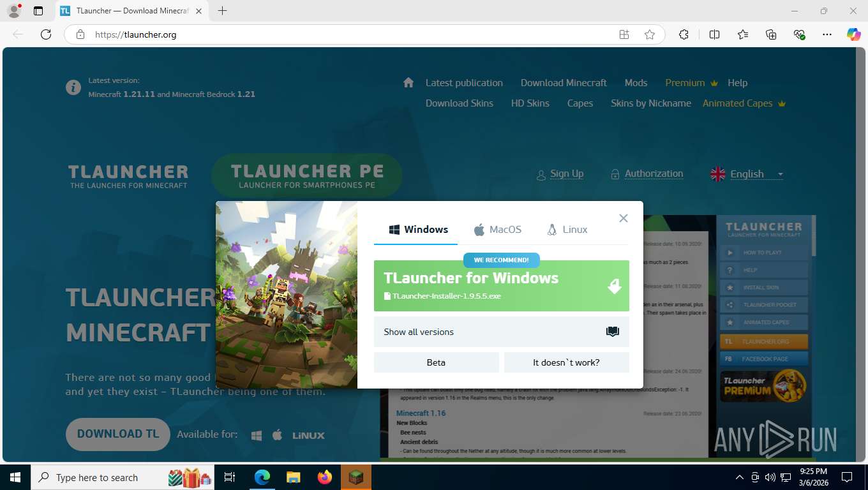
Task: Switch to TLauncher PE launcher
Action: point(307,175)
